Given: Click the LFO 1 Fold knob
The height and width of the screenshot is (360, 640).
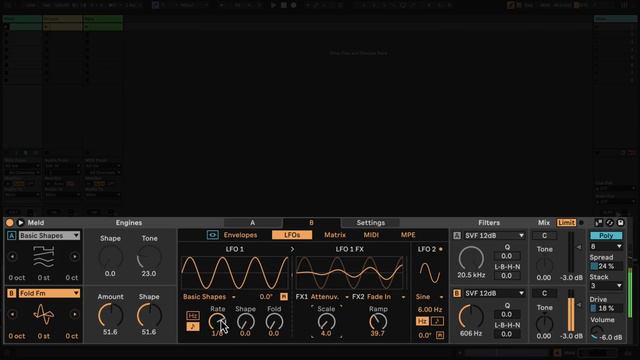Looking at the screenshot, I should (274, 322).
